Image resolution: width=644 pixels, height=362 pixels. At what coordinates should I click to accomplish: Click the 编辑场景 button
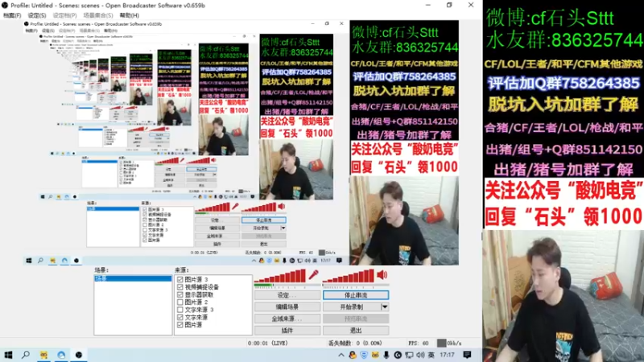[287, 306]
